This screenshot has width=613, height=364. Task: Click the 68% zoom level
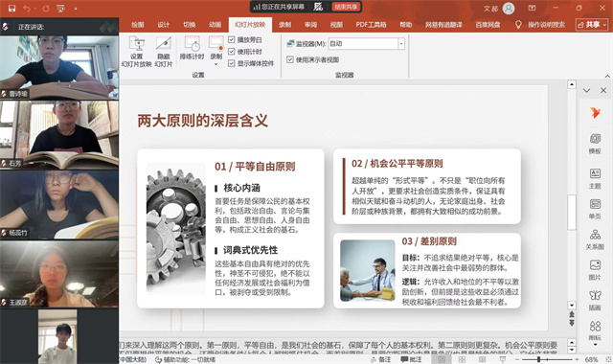[x=592, y=359]
